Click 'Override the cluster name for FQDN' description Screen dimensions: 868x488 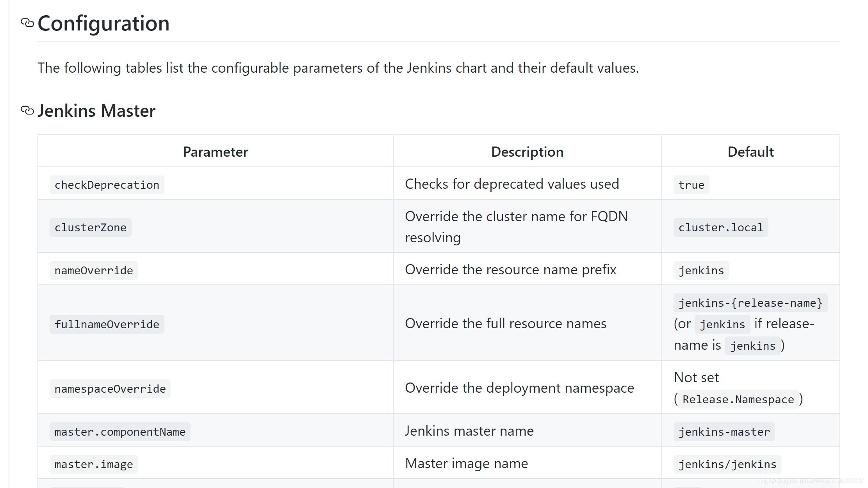[x=517, y=216]
